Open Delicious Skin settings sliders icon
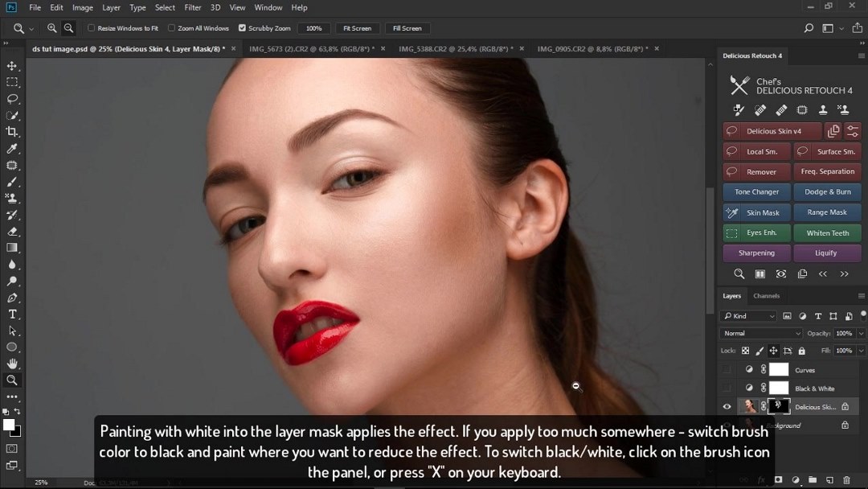The height and width of the screenshot is (489, 868). (x=853, y=131)
